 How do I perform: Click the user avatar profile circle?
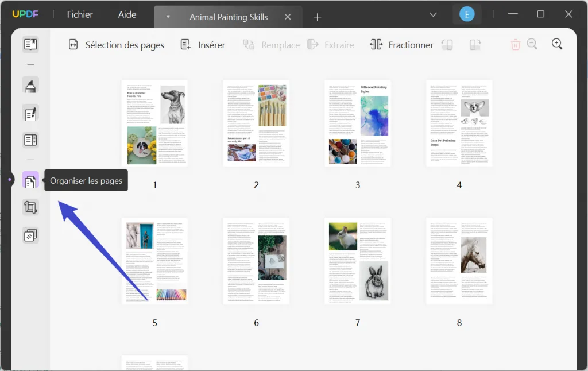coord(467,13)
